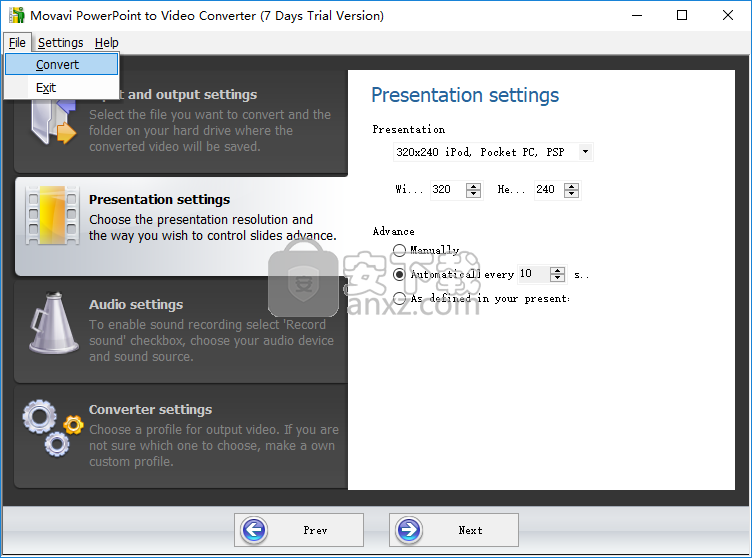Decrease width with the down spinner arrow
The width and height of the screenshot is (752, 558).
(x=473, y=194)
